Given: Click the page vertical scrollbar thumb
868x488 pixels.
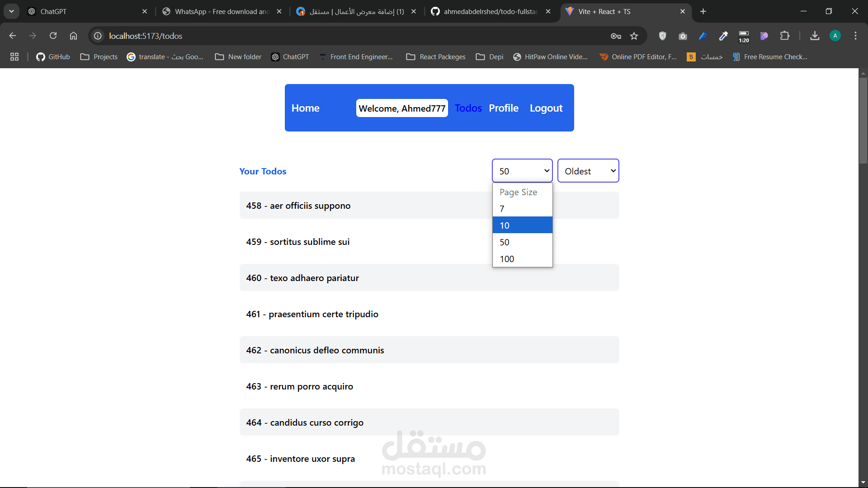Looking at the screenshot, I should pos(863,120).
